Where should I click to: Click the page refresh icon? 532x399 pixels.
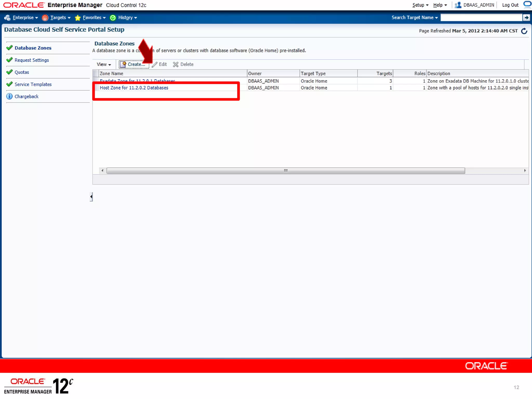tap(524, 31)
